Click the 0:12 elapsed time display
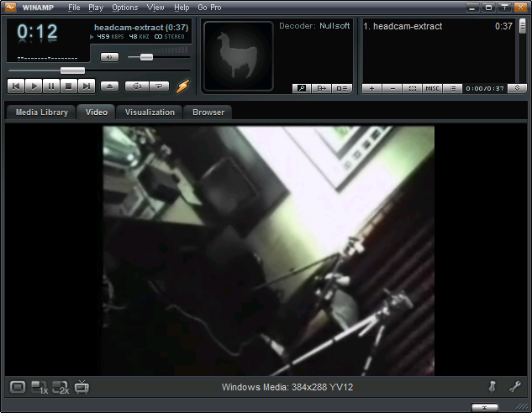Viewport: 532px width, 413px height. (37, 32)
